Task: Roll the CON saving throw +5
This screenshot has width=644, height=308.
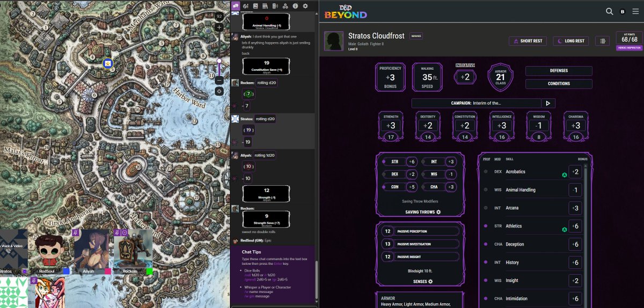Action: click(x=412, y=187)
